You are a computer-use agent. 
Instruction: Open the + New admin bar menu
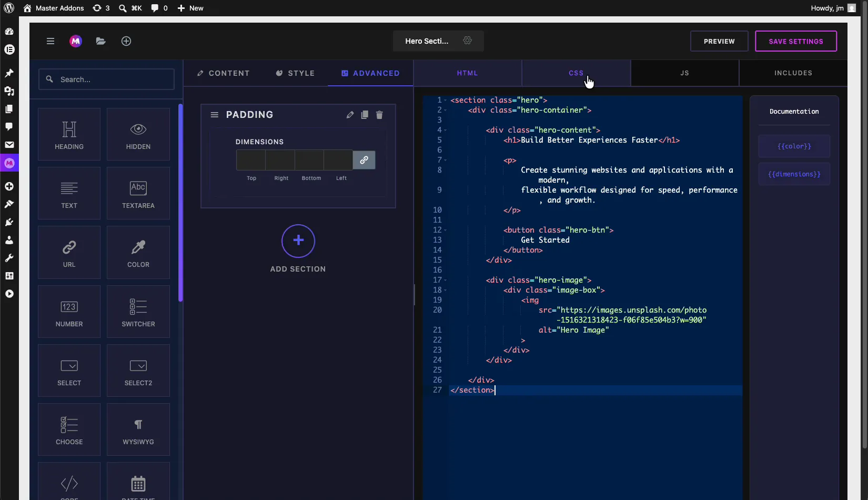point(190,8)
